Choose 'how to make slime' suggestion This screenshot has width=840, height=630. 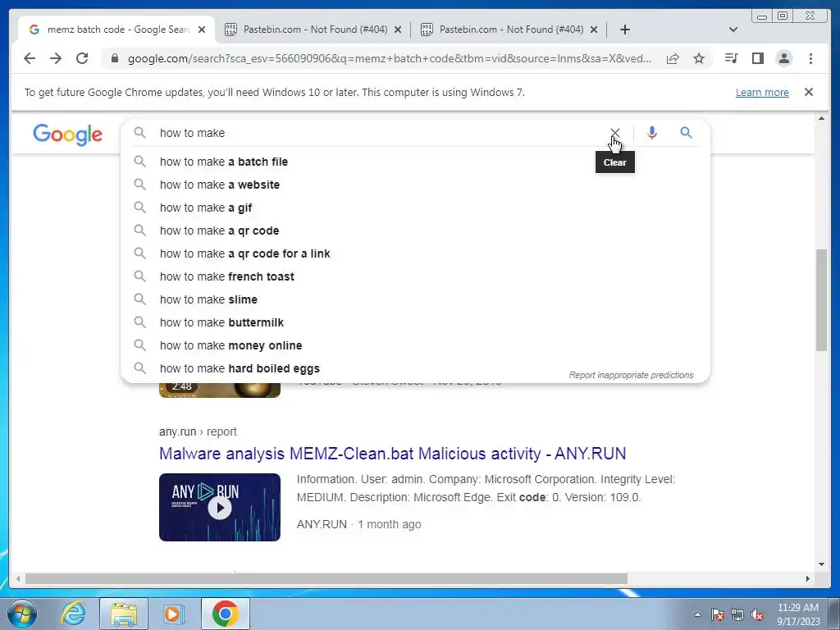click(415, 300)
